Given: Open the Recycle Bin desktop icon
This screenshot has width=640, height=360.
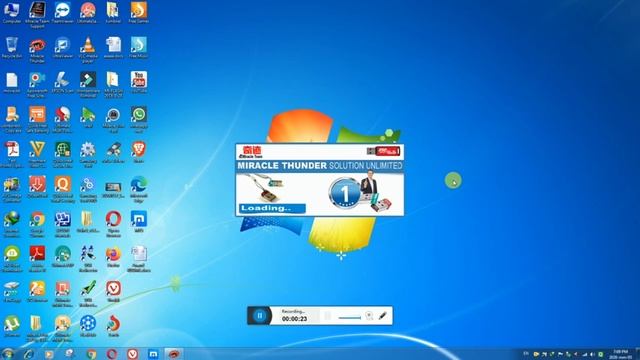Looking at the screenshot, I should pyautogui.click(x=11, y=47).
